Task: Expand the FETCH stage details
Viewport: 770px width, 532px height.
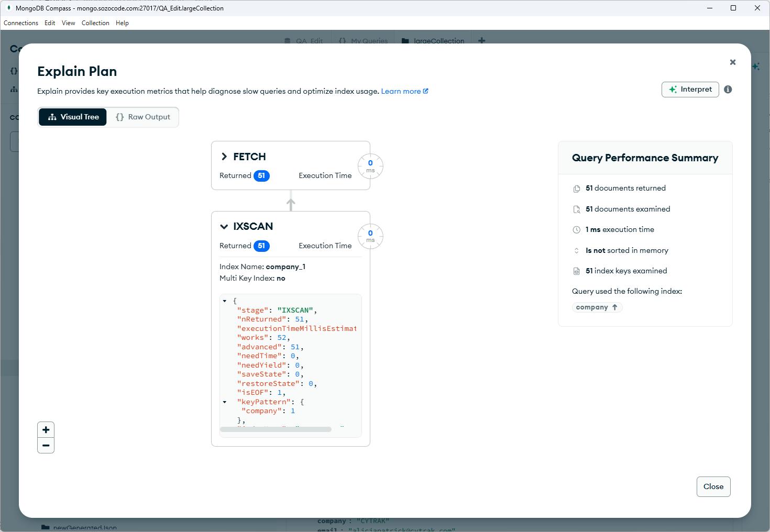Action: pos(224,157)
